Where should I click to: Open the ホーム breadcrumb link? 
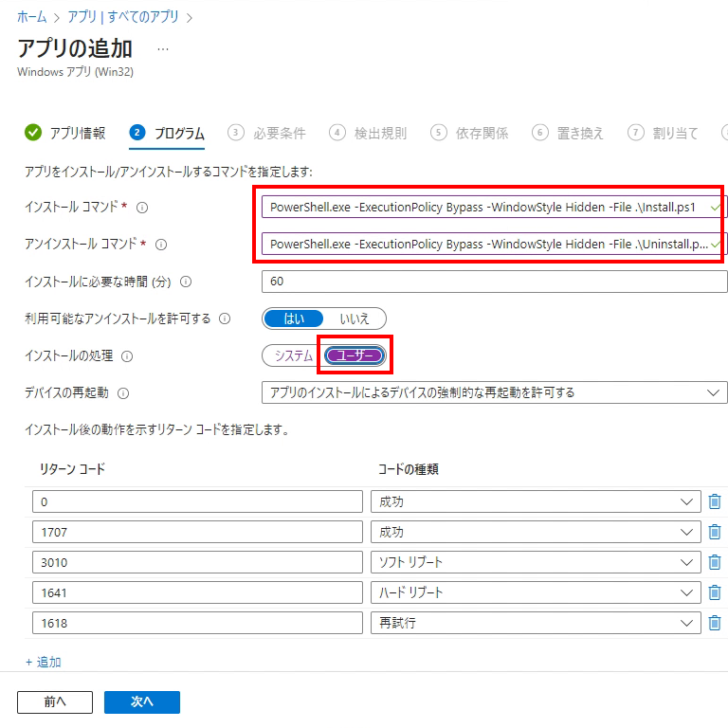(x=32, y=17)
